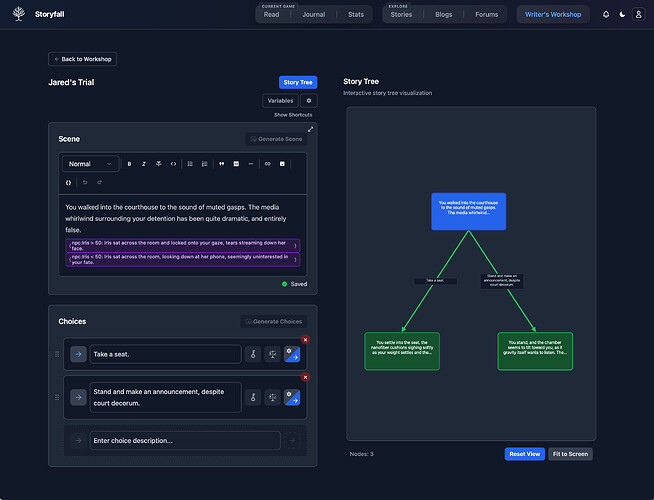
Task: Toggle dark mode moon icon
Action: (x=622, y=15)
